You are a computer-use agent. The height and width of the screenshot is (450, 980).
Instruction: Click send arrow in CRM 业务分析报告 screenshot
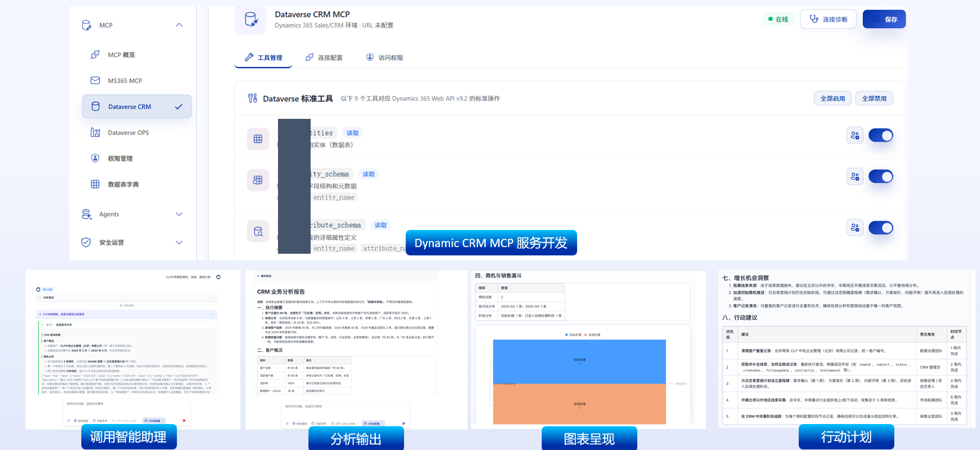403,423
